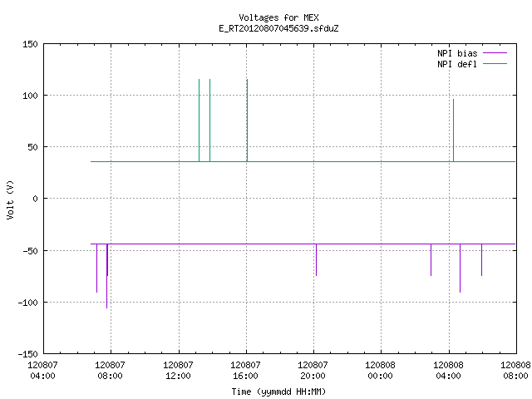Click the green NPI defl legend line

point(495,64)
